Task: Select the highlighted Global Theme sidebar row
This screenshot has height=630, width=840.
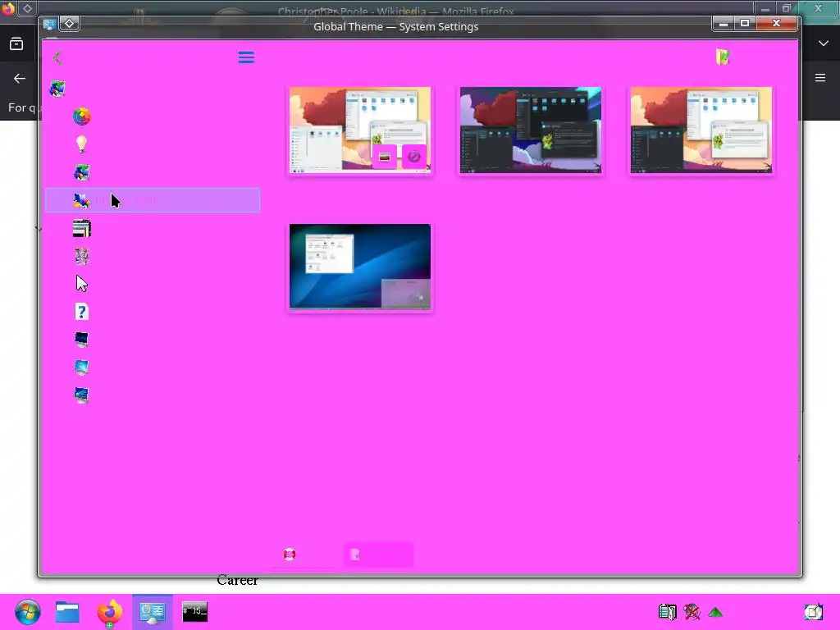Action: click(x=153, y=200)
